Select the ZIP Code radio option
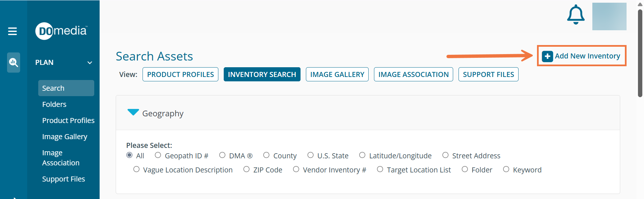644x199 pixels. click(x=247, y=169)
